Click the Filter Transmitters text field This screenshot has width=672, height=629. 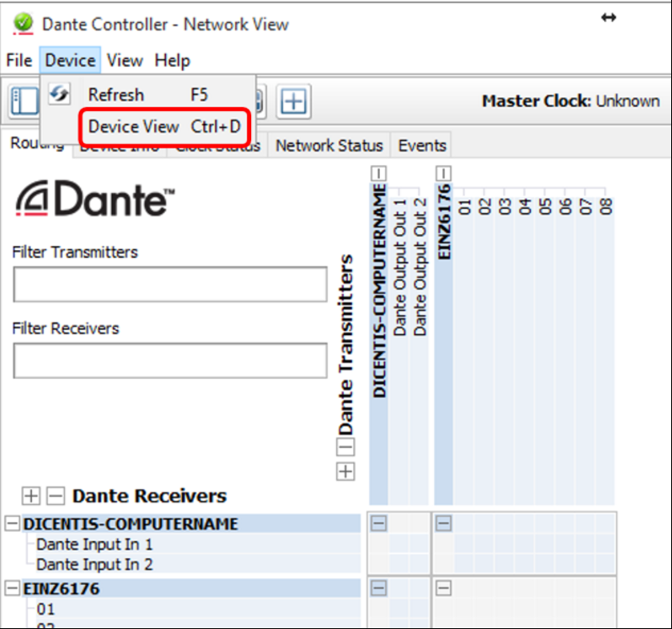(x=170, y=285)
